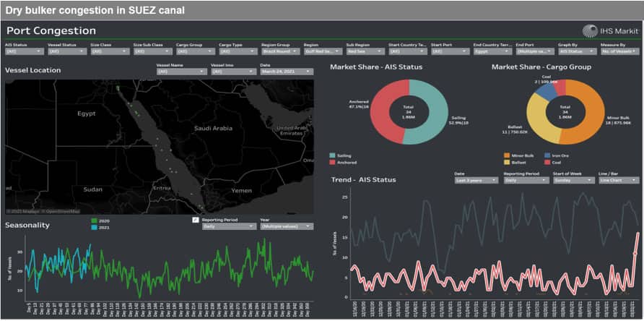The image size is (644, 321).
Task: Open the Vessel Location Date dropdown
Action: (286, 72)
